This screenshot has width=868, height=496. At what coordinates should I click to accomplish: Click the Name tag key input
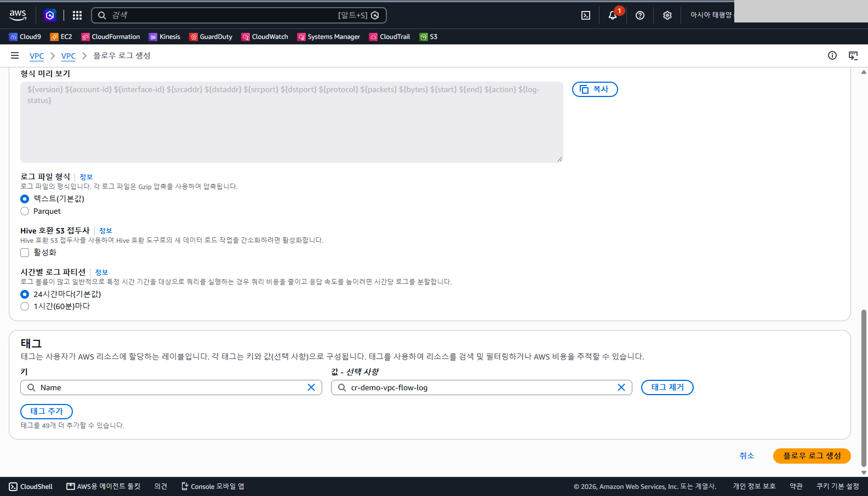pyautogui.click(x=171, y=387)
